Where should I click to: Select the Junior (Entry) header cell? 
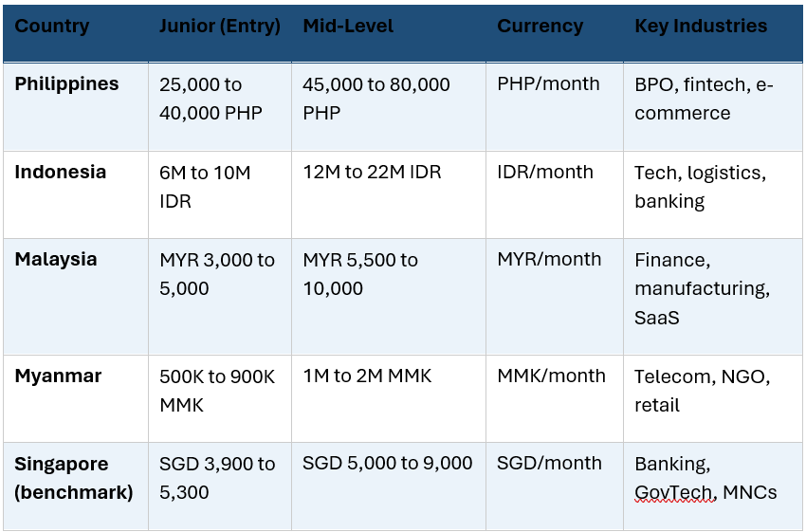point(220,33)
